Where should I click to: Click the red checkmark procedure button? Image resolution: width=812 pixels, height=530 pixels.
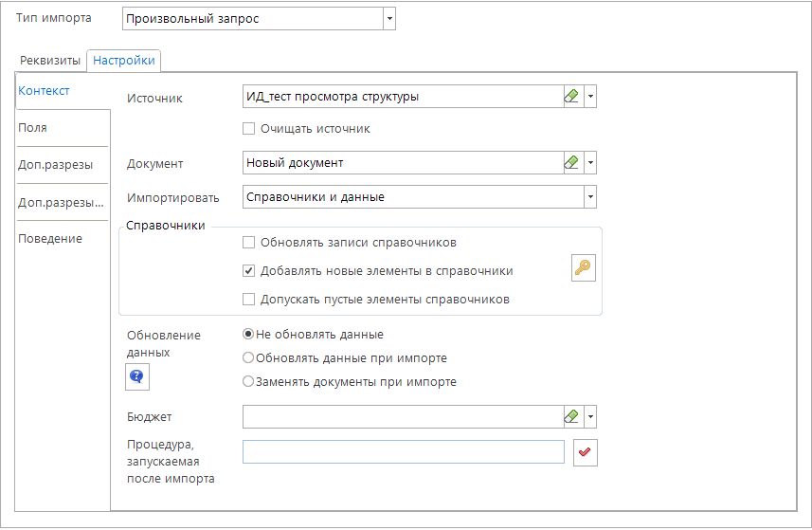coord(585,453)
